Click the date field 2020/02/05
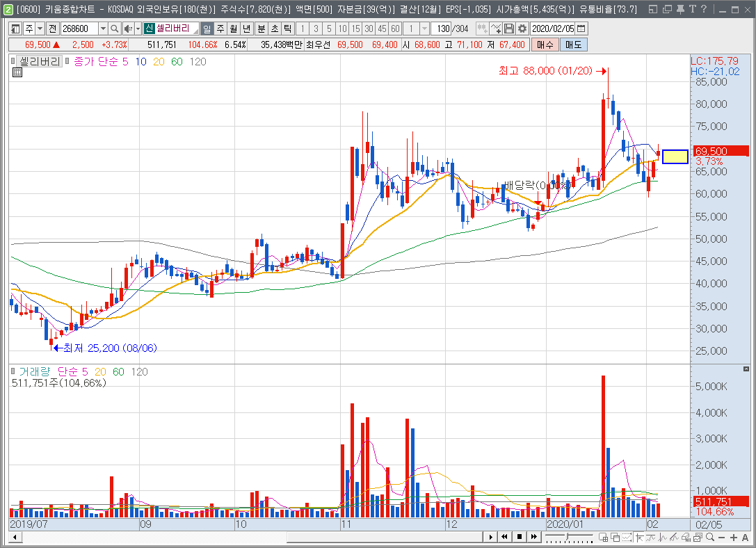Image resolution: width=756 pixels, height=548 pixels. 553,29
